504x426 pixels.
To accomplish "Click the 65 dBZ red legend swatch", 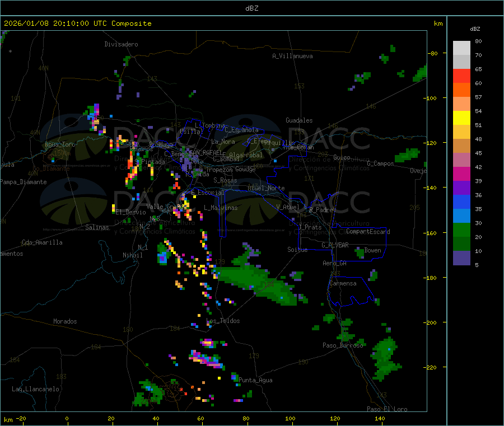I will coord(461,76).
